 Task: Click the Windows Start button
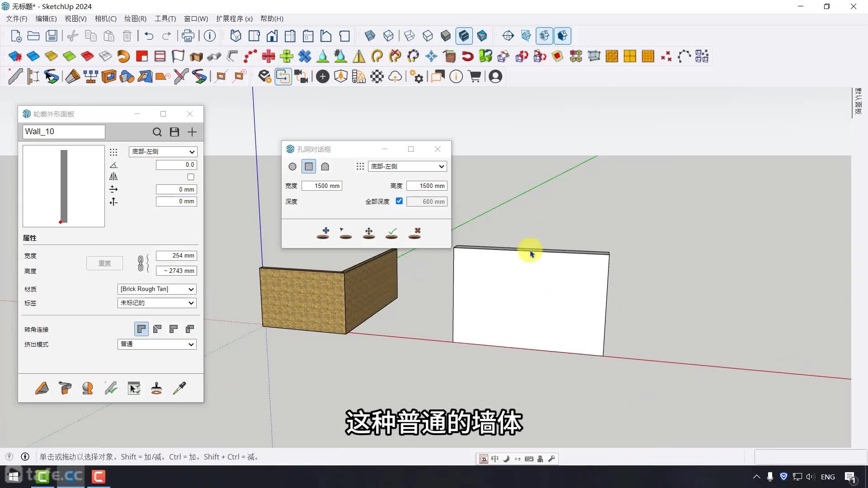(13, 477)
